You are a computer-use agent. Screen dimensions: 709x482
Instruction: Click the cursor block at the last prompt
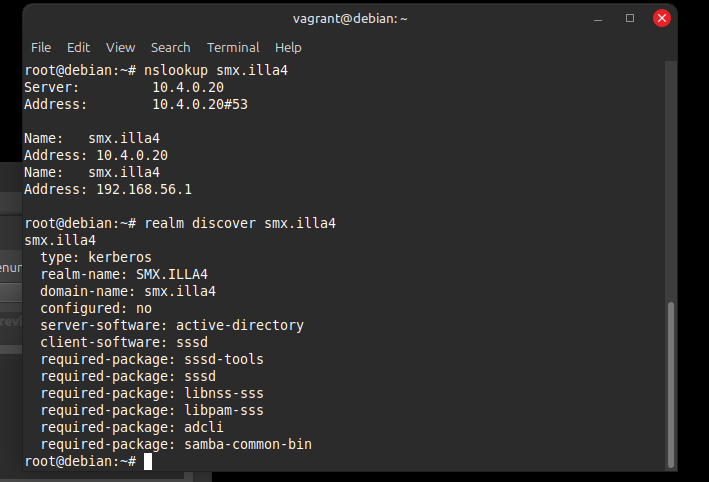[148, 461]
